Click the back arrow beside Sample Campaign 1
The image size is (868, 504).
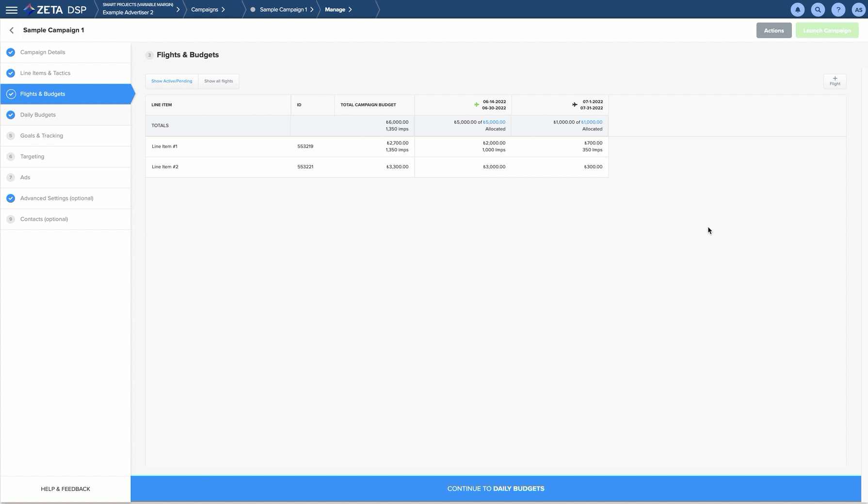pos(12,30)
